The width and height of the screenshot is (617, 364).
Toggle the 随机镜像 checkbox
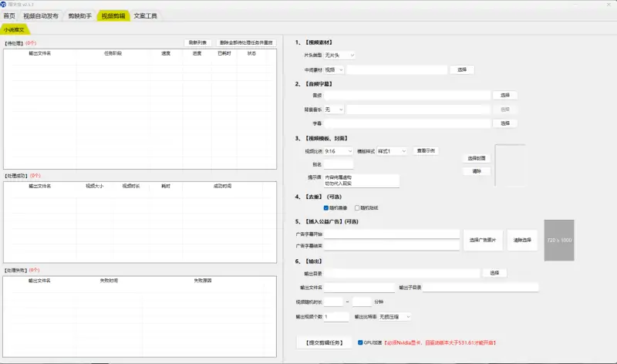[x=326, y=207]
